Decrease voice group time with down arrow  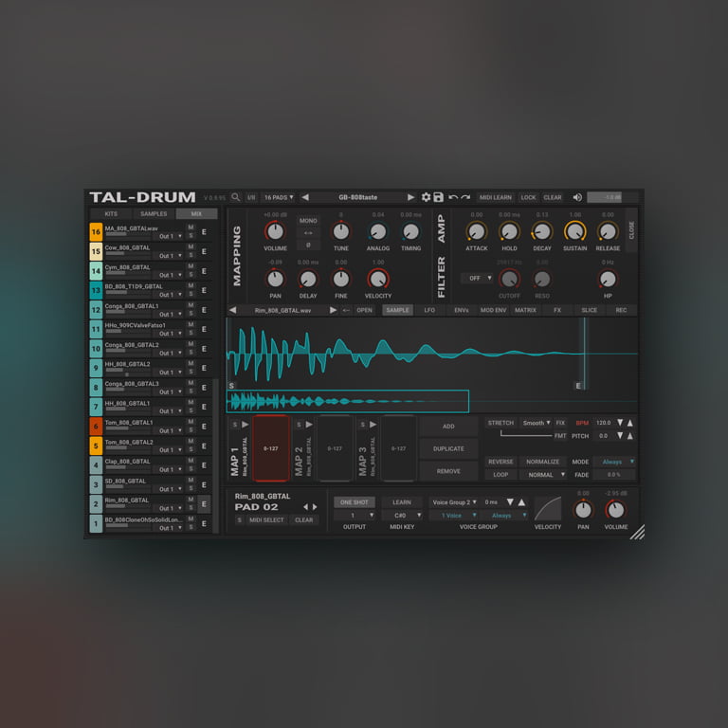(x=510, y=502)
